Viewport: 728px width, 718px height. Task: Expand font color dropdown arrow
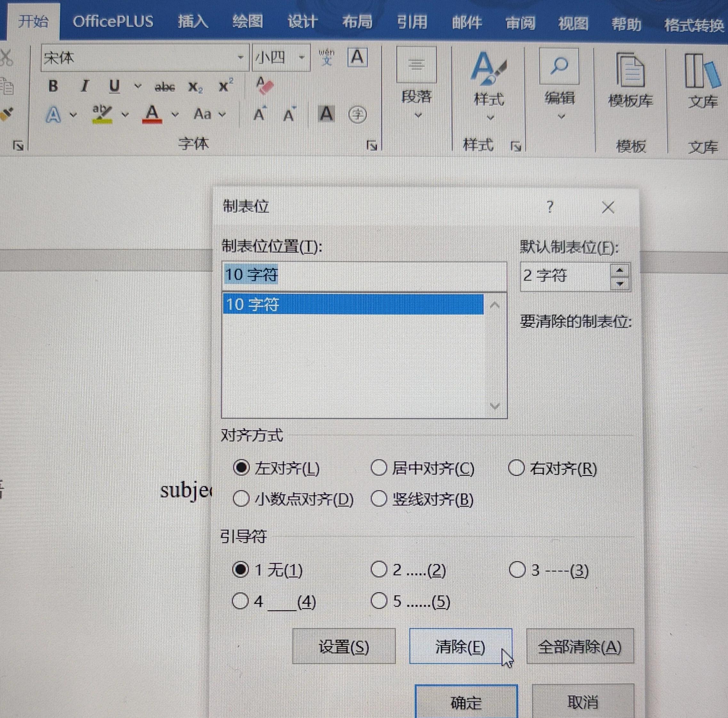click(175, 114)
